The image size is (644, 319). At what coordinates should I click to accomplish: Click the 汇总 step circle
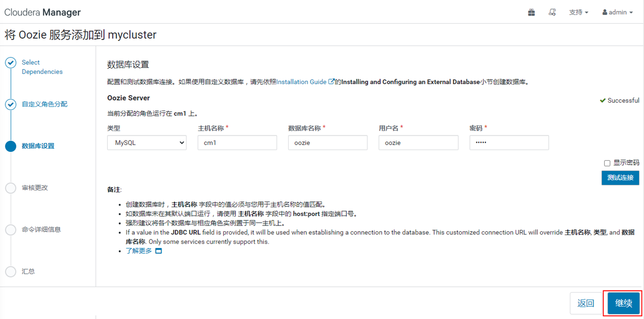pos(11,272)
